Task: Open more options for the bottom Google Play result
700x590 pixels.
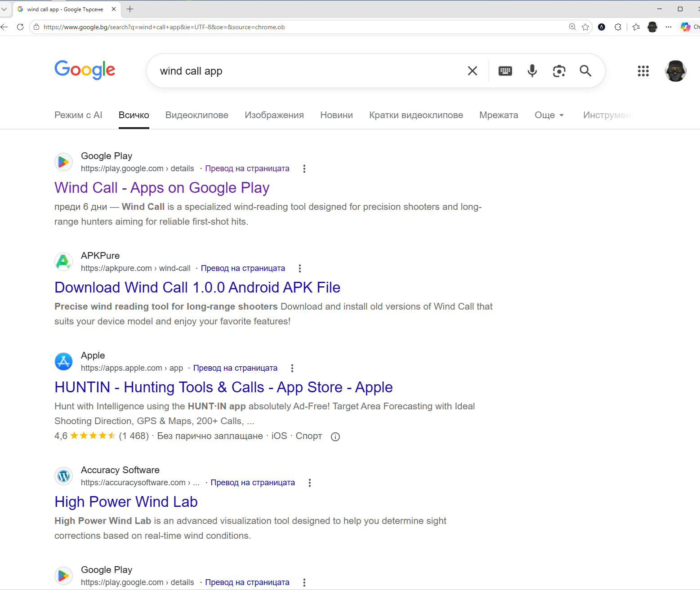Action: pyautogui.click(x=304, y=582)
